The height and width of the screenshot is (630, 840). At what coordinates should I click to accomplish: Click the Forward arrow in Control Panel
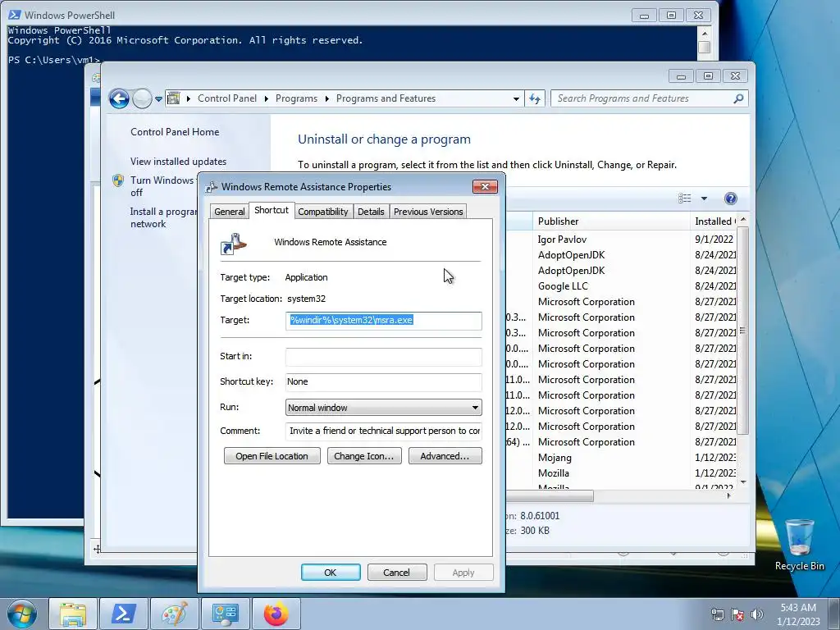142,98
